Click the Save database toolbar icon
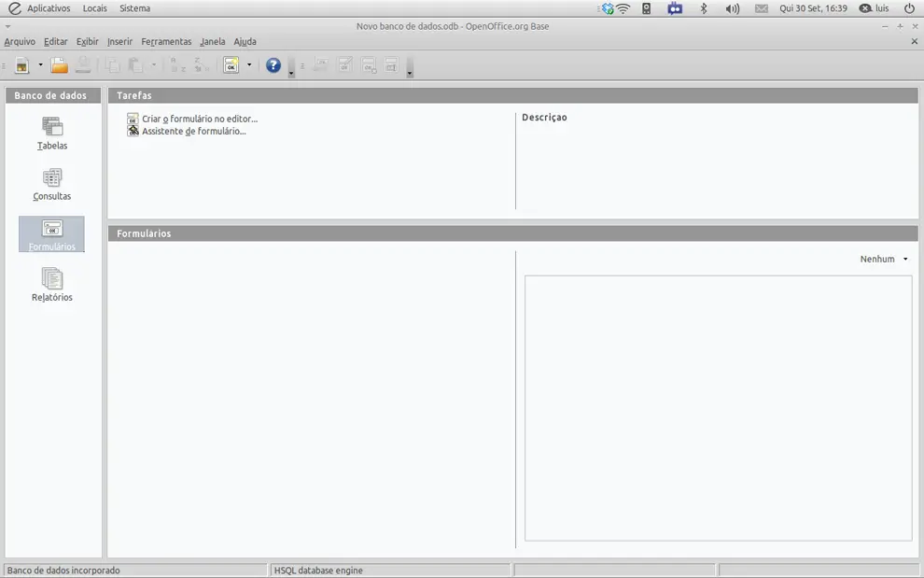This screenshot has height=578, width=924. pos(83,65)
